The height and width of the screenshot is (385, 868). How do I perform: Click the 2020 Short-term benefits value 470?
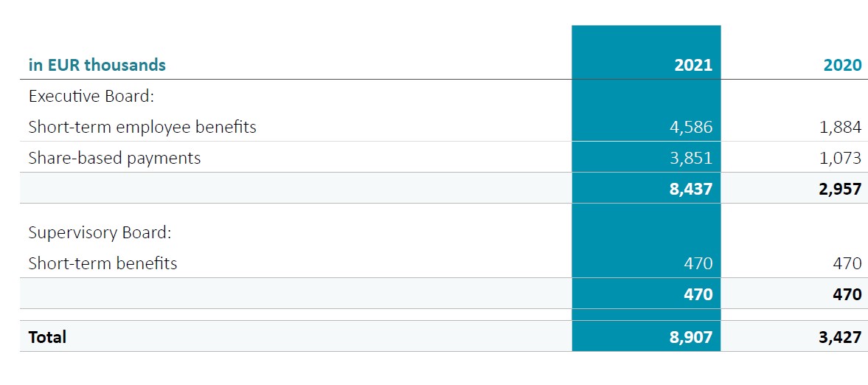847,263
